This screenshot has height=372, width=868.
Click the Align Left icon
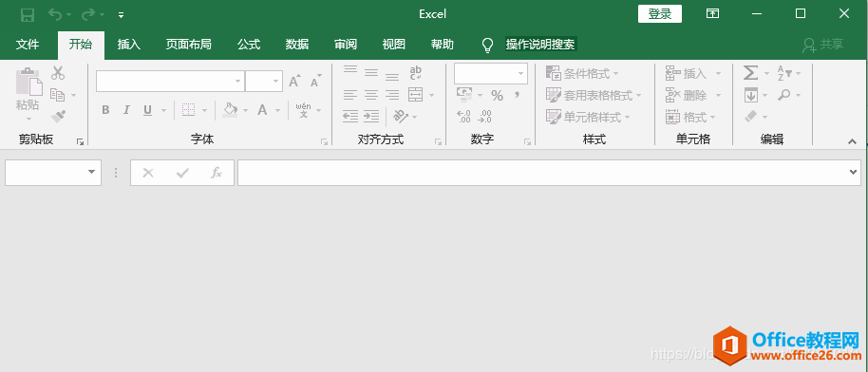pos(349,95)
